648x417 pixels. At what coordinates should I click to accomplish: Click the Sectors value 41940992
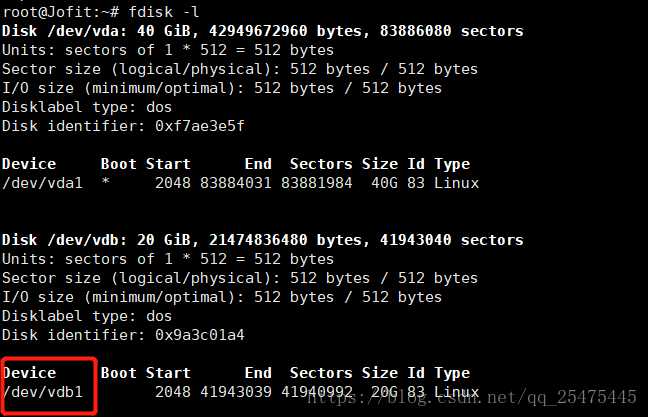click(317, 392)
